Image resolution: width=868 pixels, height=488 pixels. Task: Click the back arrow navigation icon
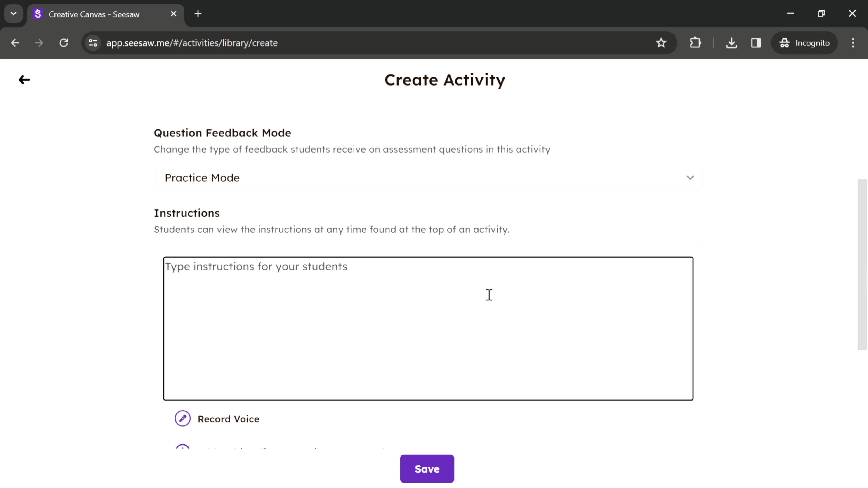click(x=24, y=79)
